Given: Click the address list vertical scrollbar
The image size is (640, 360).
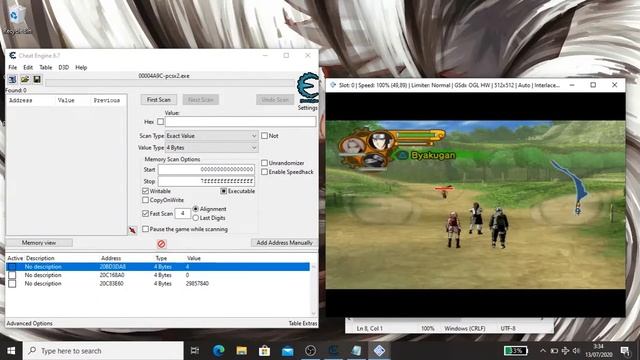Looking at the screenshot, I should 313,290.
